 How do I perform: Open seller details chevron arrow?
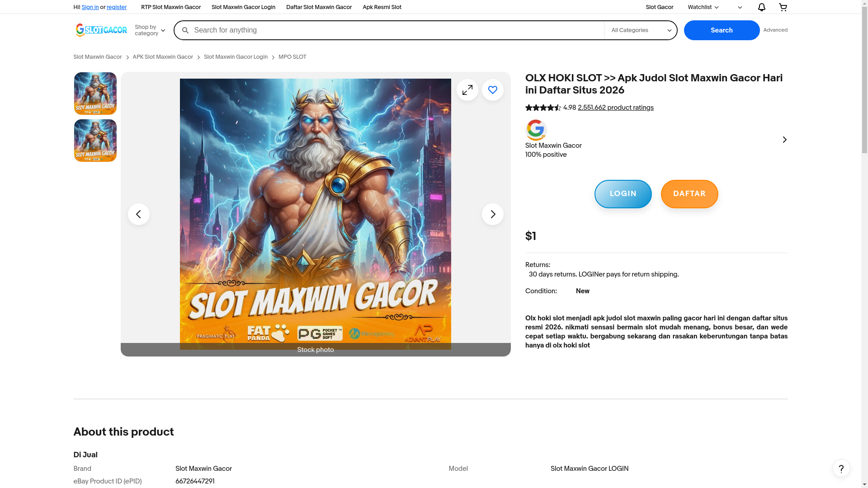(784, 140)
